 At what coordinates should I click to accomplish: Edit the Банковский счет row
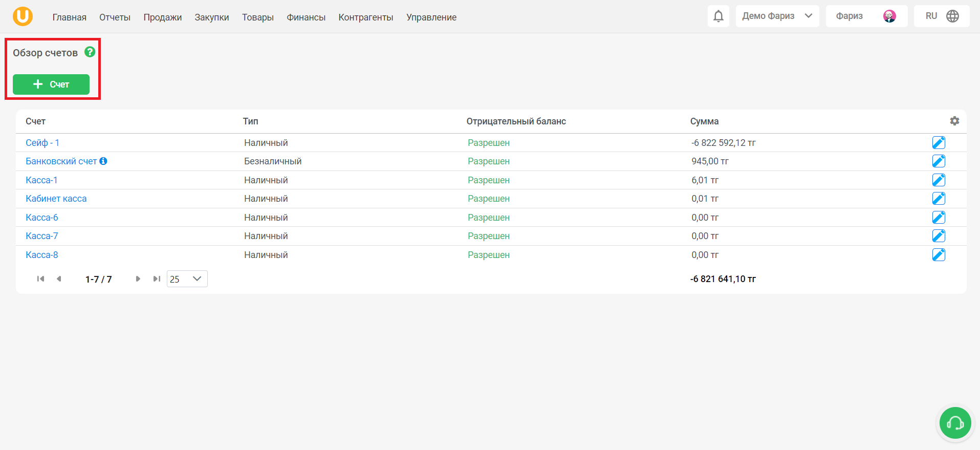point(939,161)
